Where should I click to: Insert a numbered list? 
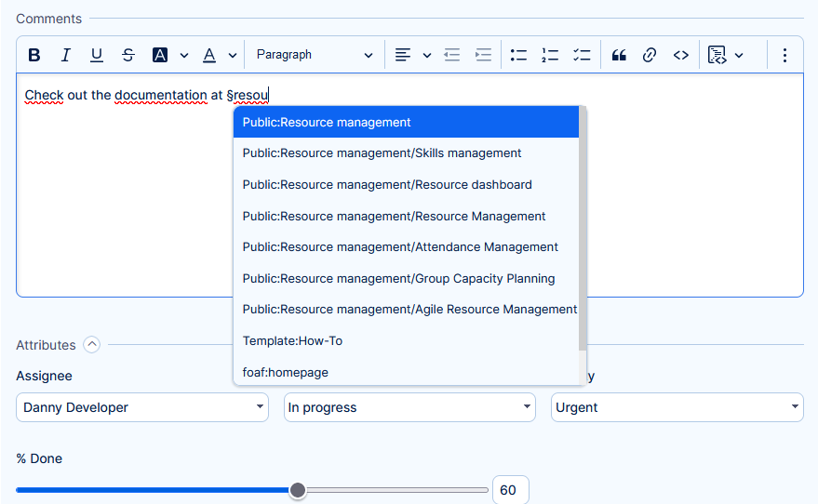point(550,55)
